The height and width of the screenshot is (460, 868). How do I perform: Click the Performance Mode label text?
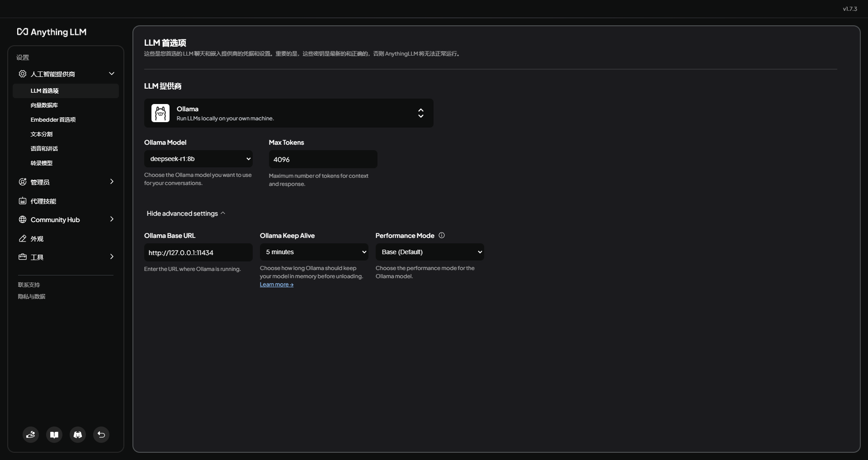tap(405, 236)
